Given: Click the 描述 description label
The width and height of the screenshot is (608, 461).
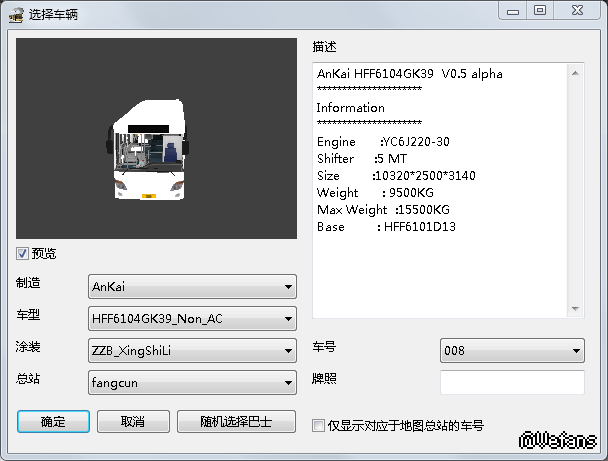Looking at the screenshot, I should (325, 47).
